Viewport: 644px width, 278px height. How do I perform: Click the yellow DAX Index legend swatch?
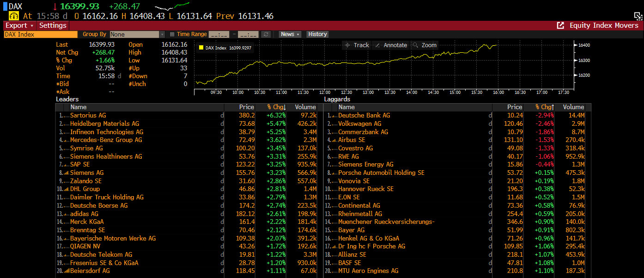coord(201,48)
